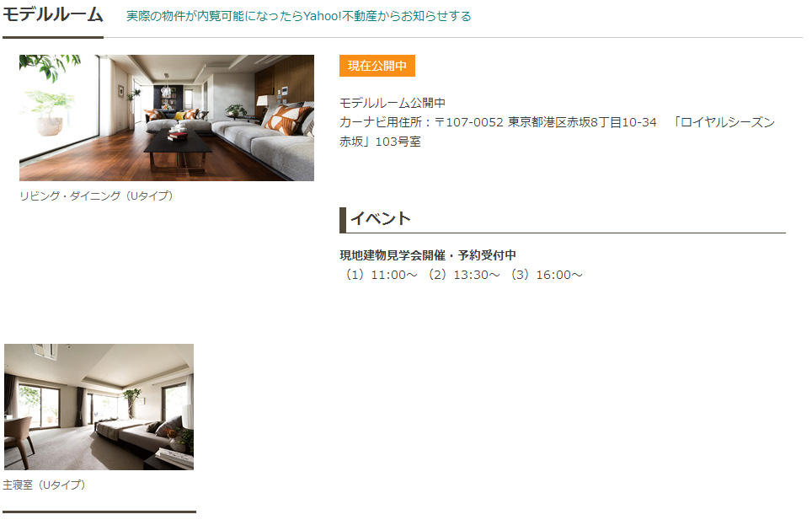
Task: Click the (3) 16:00～ time slot
Action: (544, 275)
